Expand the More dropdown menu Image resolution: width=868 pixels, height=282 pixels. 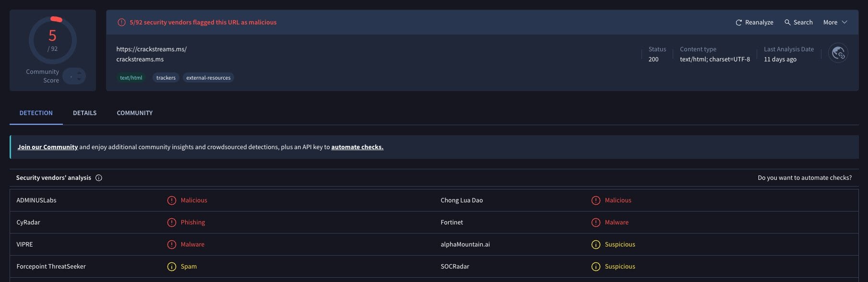click(x=835, y=23)
